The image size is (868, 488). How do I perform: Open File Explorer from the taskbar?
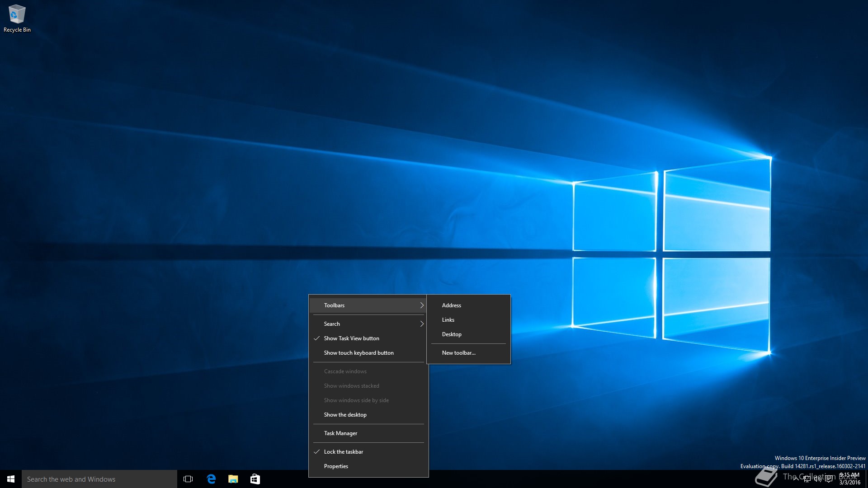tap(233, 479)
